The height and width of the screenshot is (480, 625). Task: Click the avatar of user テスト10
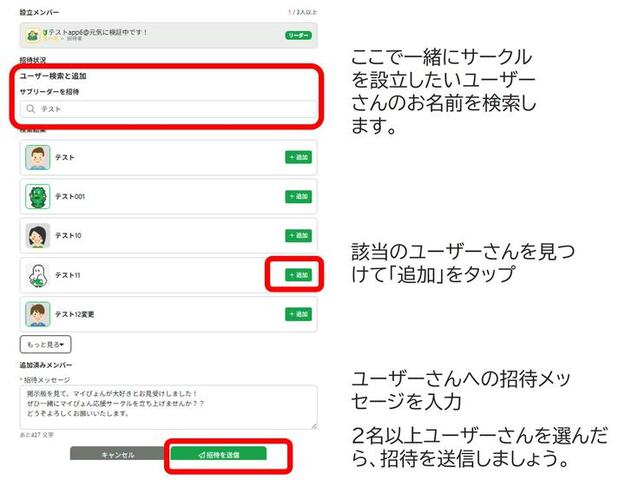coord(37,235)
